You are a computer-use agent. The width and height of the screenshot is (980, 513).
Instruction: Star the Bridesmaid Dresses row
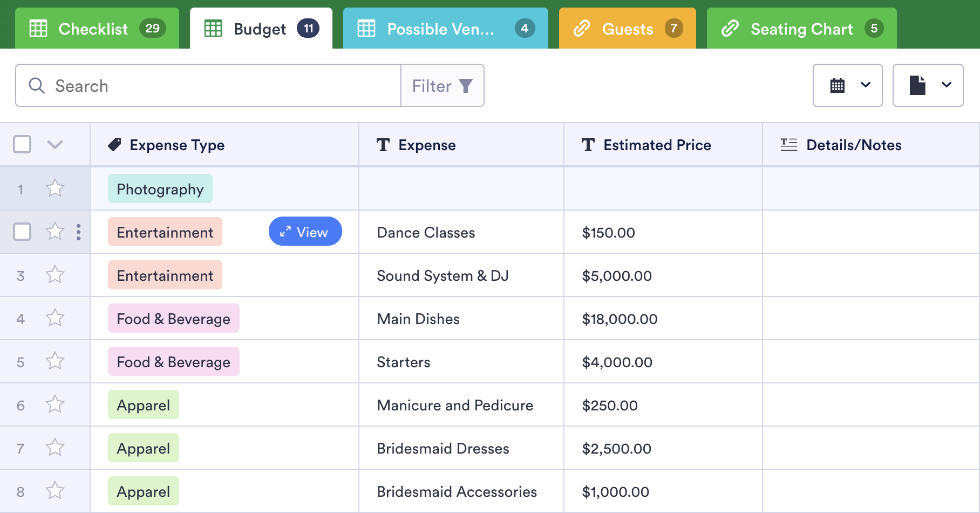click(x=55, y=448)
